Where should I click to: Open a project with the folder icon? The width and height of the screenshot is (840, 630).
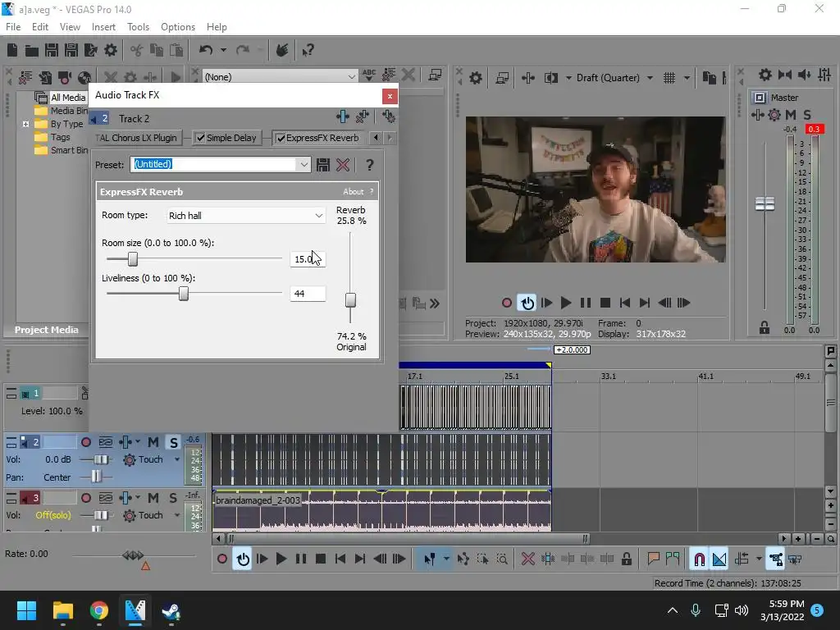[x=32, y=50]
